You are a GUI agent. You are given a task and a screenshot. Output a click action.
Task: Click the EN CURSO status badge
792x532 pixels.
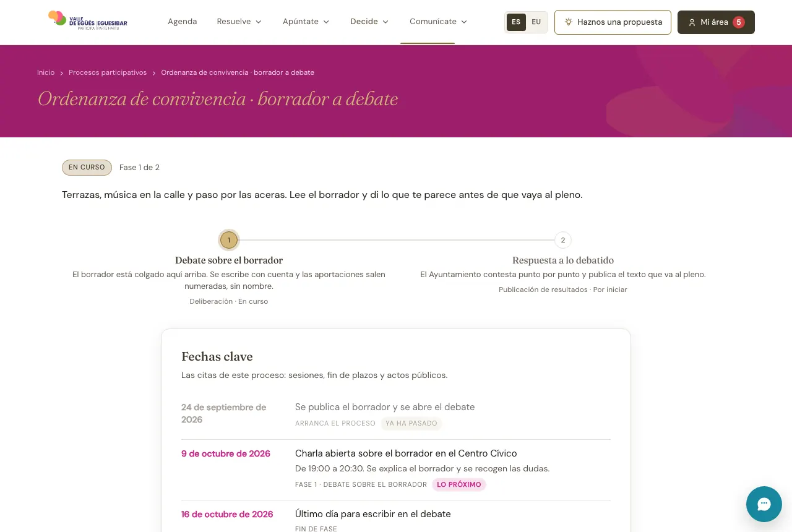87,168
